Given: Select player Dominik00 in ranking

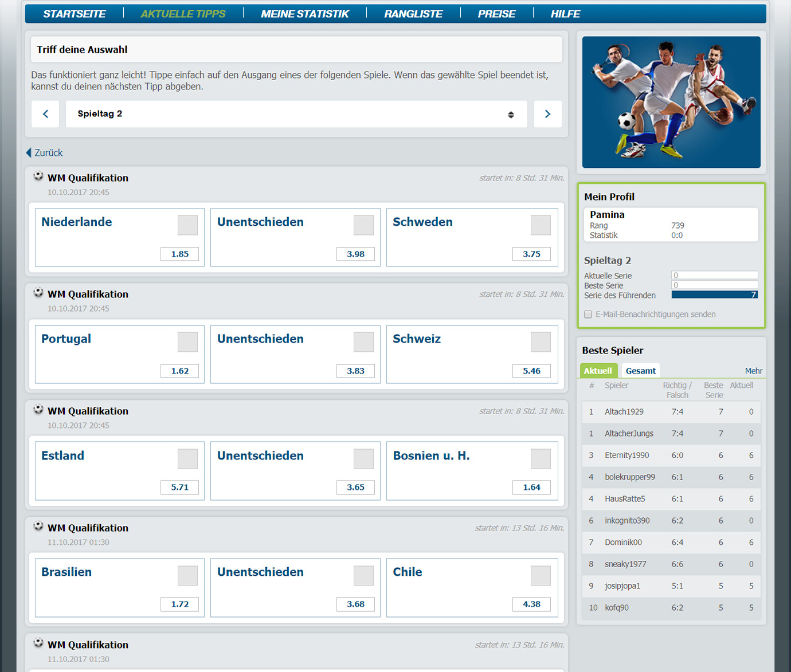Looking at the screenshot, I should [x=623, y=543].
